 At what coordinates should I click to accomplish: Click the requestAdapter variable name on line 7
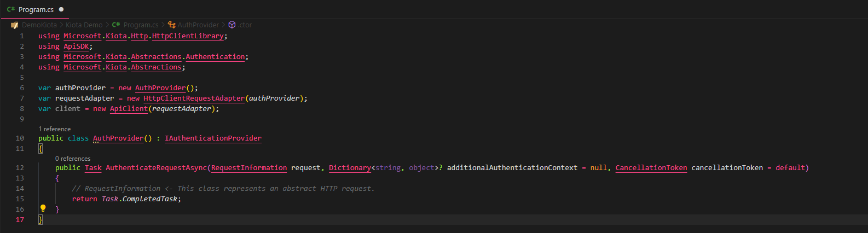pos(85,98)
